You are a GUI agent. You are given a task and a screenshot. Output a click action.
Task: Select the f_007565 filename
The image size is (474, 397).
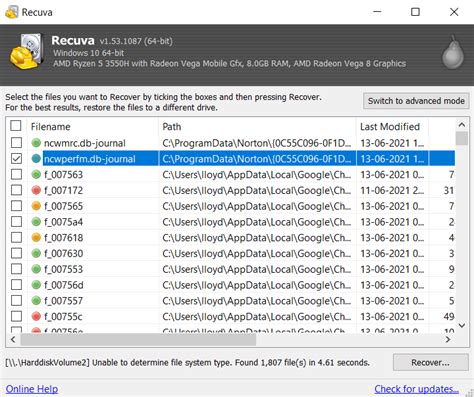(63, 206)
